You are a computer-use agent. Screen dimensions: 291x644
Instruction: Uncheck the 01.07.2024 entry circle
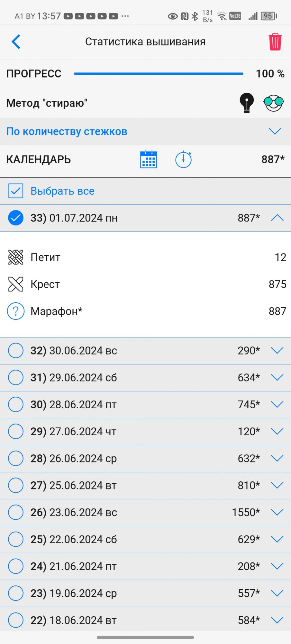[16, 218]
